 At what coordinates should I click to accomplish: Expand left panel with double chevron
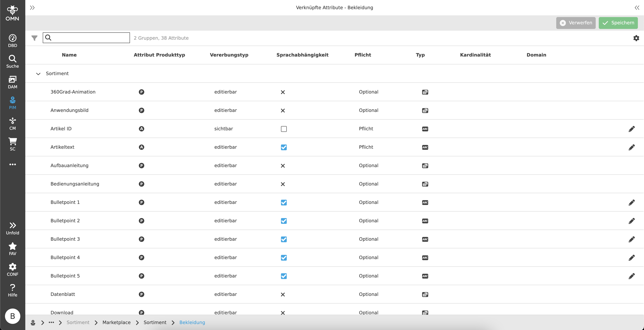point(32,8)
